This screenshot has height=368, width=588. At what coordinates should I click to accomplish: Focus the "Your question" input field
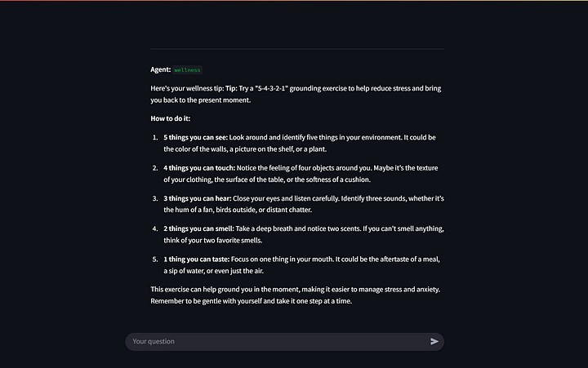click(x=278, y=341)
